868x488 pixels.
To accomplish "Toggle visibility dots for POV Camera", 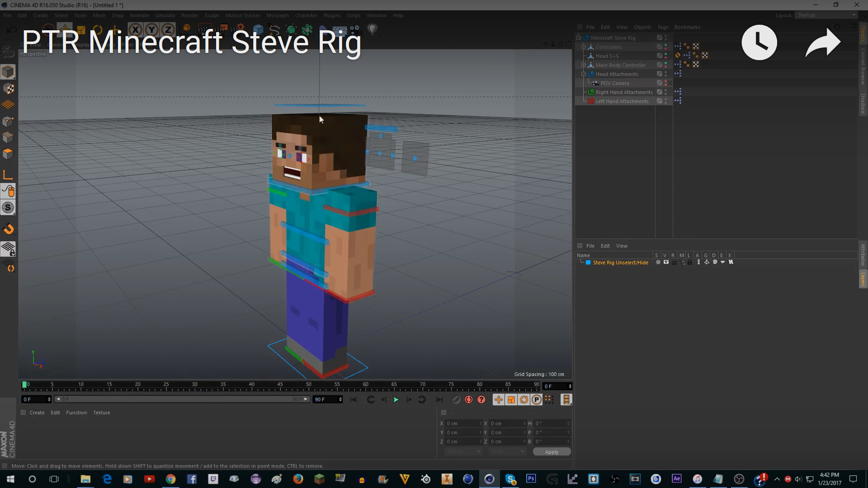I will (665, 83).
